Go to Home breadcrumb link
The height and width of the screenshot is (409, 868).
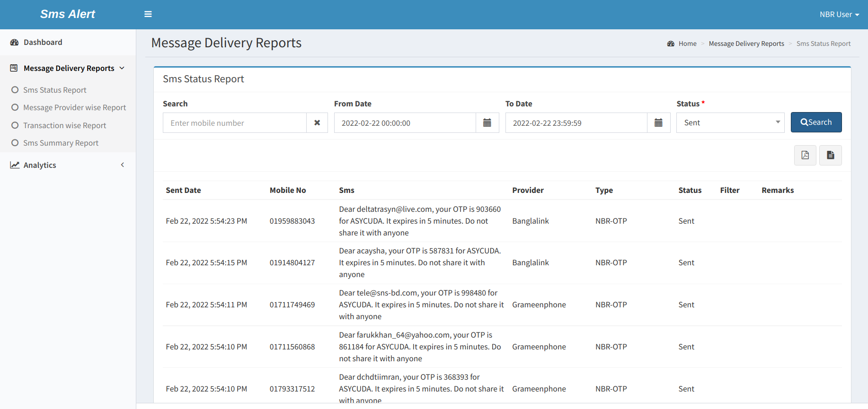687,44
